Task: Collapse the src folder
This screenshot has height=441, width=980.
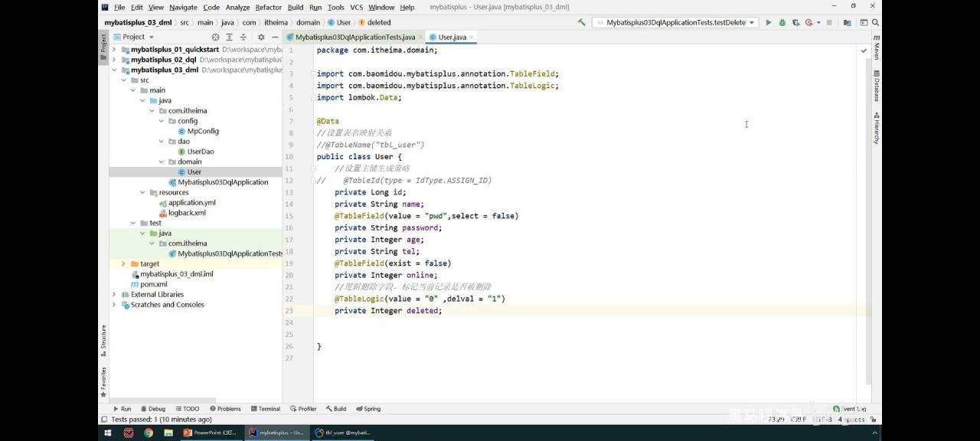Action: click(123, 80)
